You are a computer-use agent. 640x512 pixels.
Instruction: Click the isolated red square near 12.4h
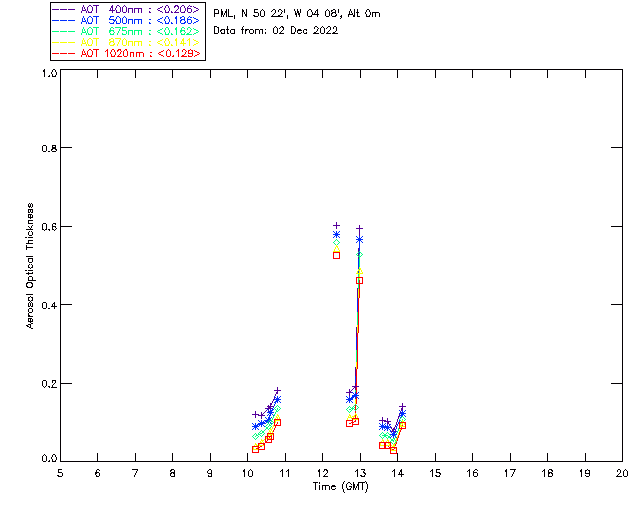(x=336, y=255)
